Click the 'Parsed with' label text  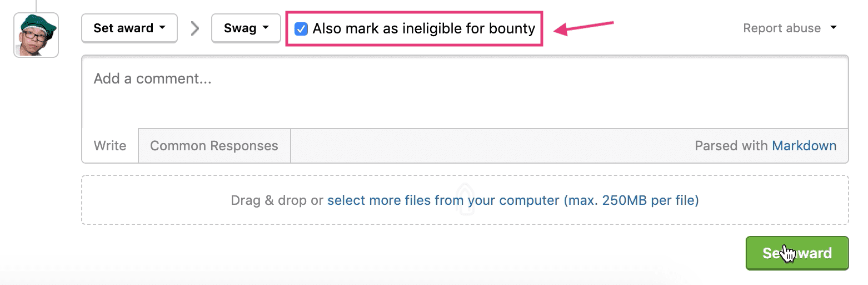point(731,146)
